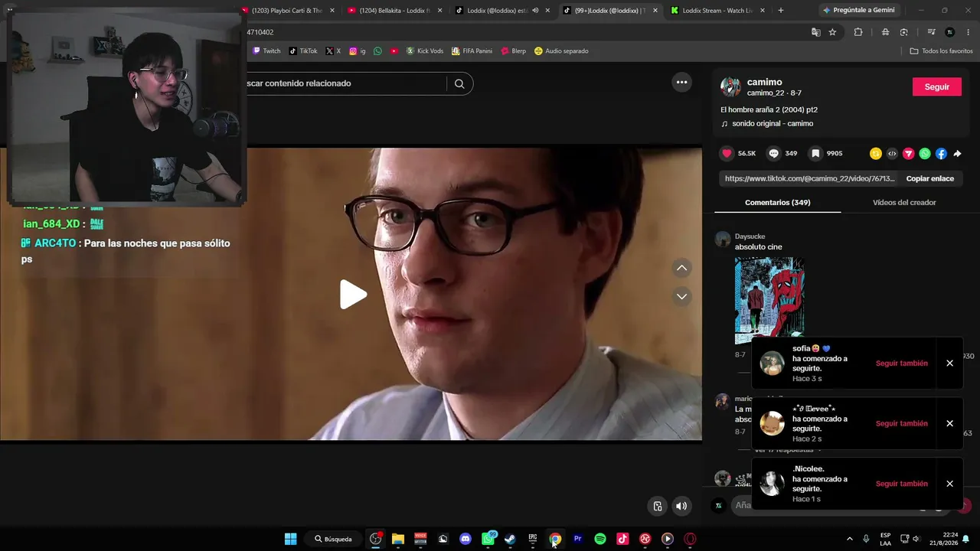This screenshot has height=551, width=980.
Task: Share the video to WhatsApp
Action: pyautogui.click(x=925, y=154)
